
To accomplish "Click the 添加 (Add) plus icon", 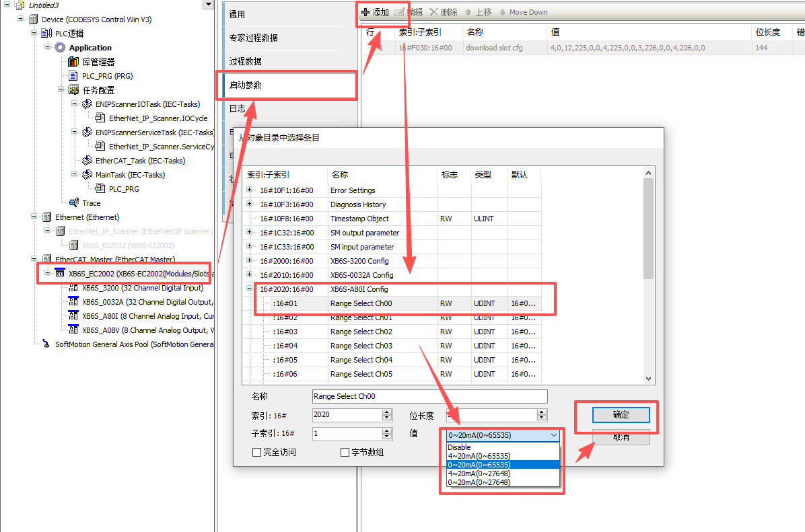I will pos(366,12).
